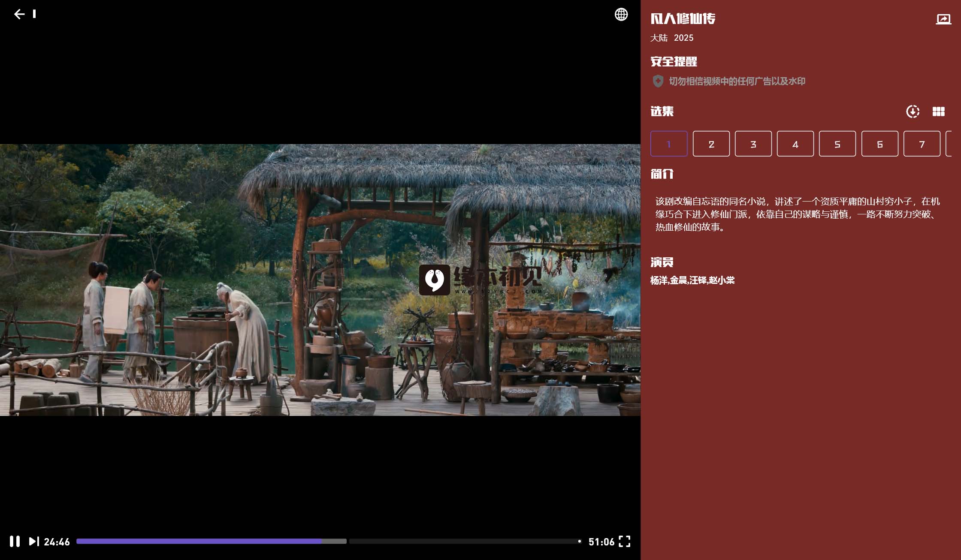Click the partially visible episode 8 button
961x560 pixels.
pyautogui.click(x=949, y=144)
